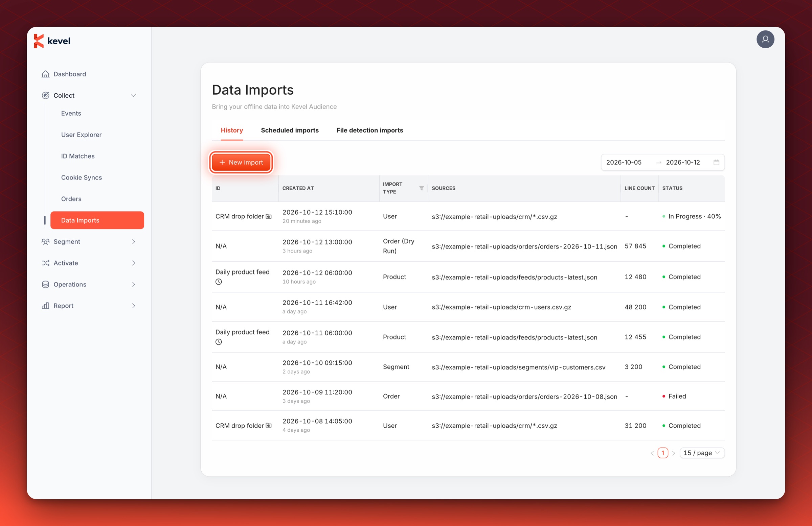The height and width of the screenshot is (526, 812).
Task: Click the Collect target icon
Action: point(45,95)
